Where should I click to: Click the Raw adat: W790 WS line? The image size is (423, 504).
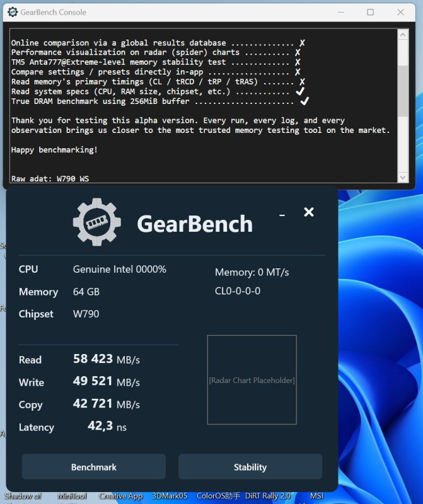50,178
